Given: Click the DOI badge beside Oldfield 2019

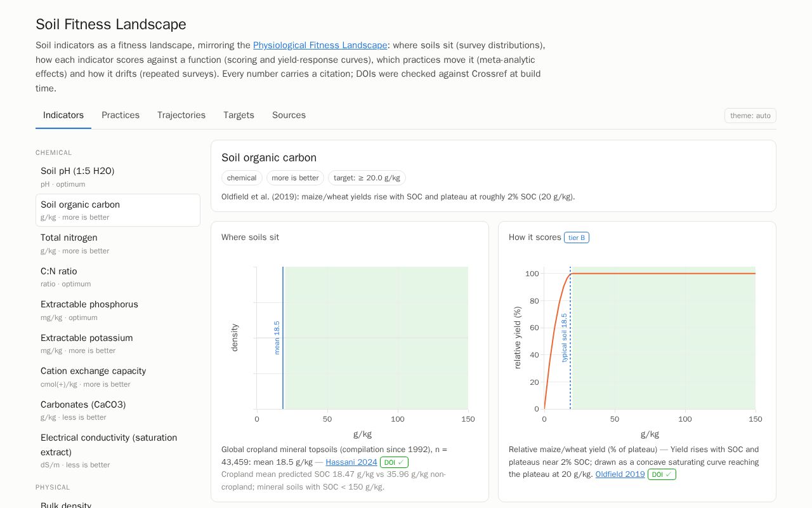Looking at the screenshot, I should [x=662, y=474].
